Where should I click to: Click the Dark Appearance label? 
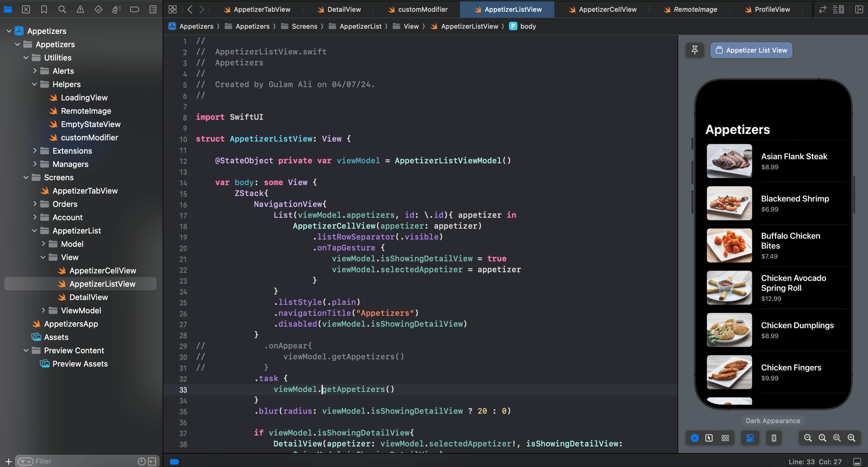click(x=773, y=421)
